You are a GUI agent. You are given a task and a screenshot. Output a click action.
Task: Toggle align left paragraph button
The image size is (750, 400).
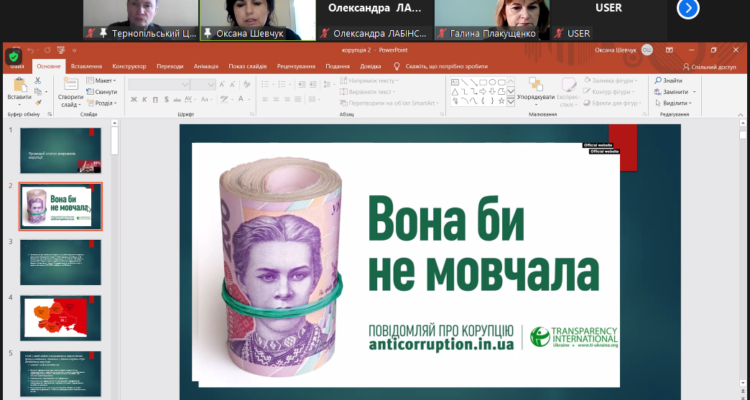pyautogui.click(x=265, y=100)
